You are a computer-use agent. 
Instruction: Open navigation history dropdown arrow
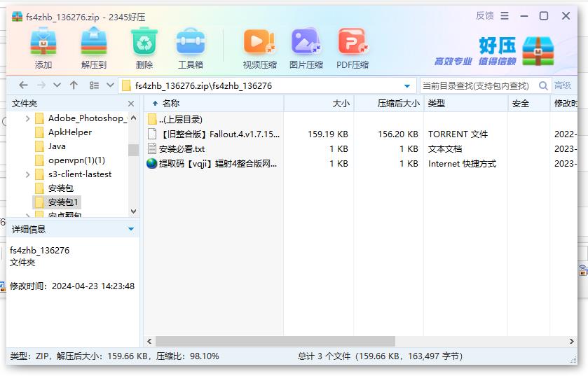pyautogui.click(x=57, y=85)
